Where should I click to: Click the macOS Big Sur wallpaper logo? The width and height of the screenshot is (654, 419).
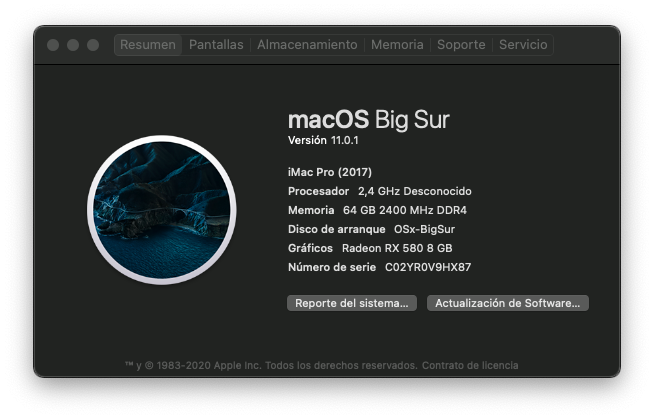click(x=162, y=210)
